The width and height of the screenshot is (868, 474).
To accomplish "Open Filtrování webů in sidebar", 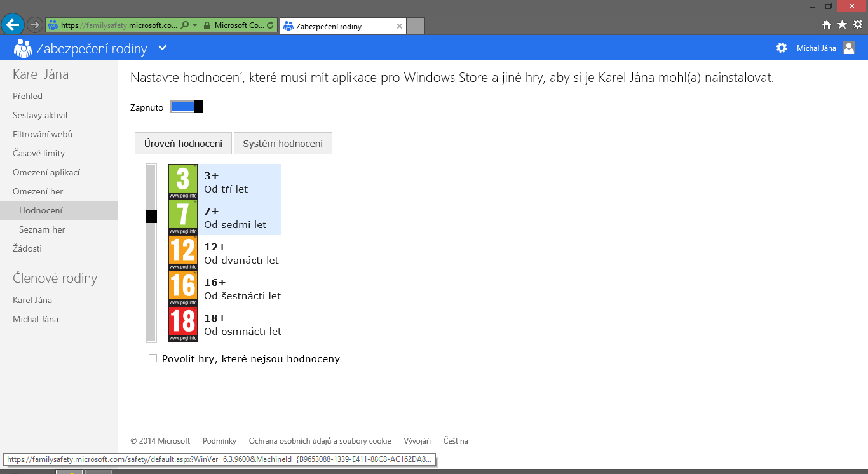I will (43, 134).
